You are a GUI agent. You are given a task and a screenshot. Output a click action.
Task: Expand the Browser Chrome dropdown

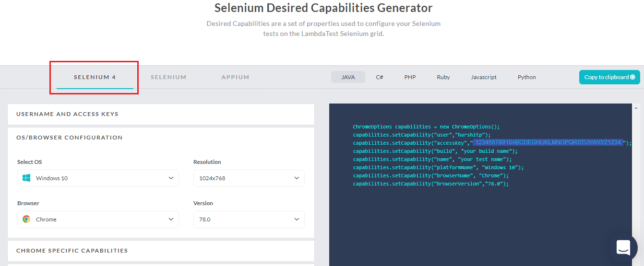point(98,220)
